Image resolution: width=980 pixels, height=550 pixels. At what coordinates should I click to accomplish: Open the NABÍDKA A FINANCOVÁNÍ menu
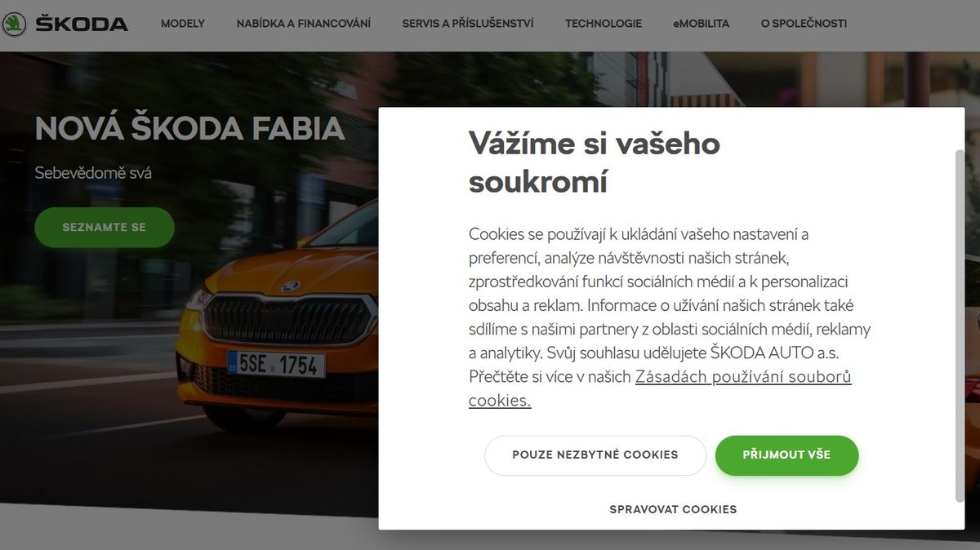point(304,24)
